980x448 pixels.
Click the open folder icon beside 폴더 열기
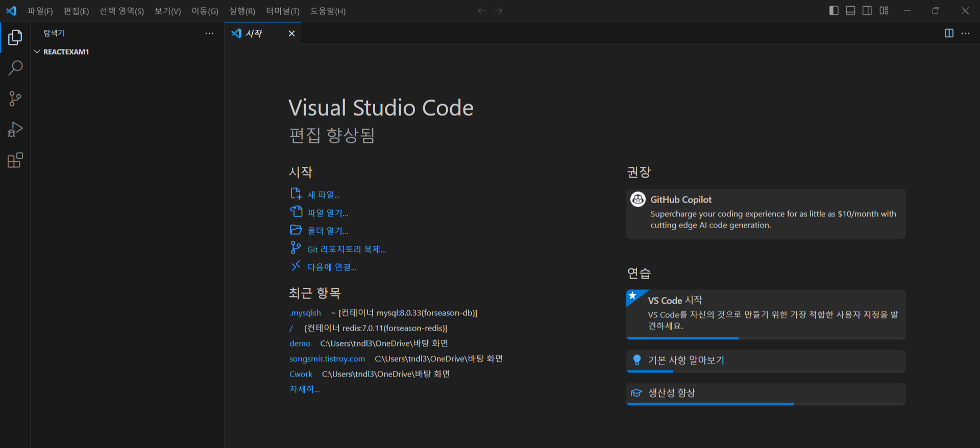coord(296,230)
